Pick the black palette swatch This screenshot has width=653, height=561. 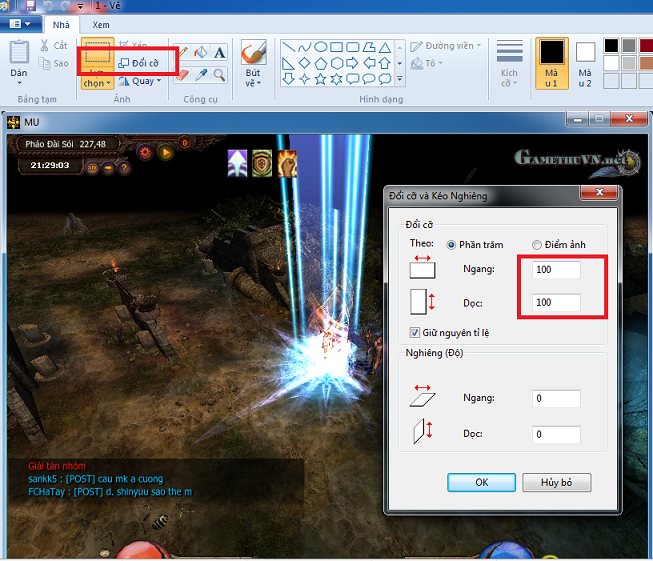click(611, 45)
